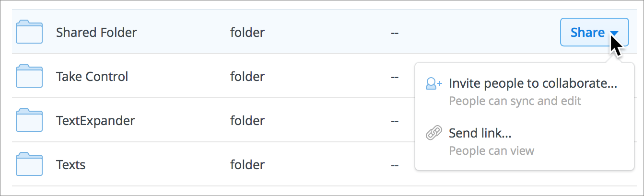This screenshot has width=644, height=196.
Task: Choose Invite people to collaborate
Action: [x=532, y=83]
